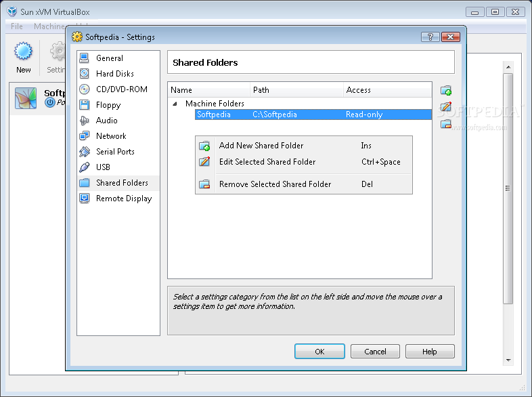
Task: Click edit shared folder icon beside table
Action: [x=446, y=106]
